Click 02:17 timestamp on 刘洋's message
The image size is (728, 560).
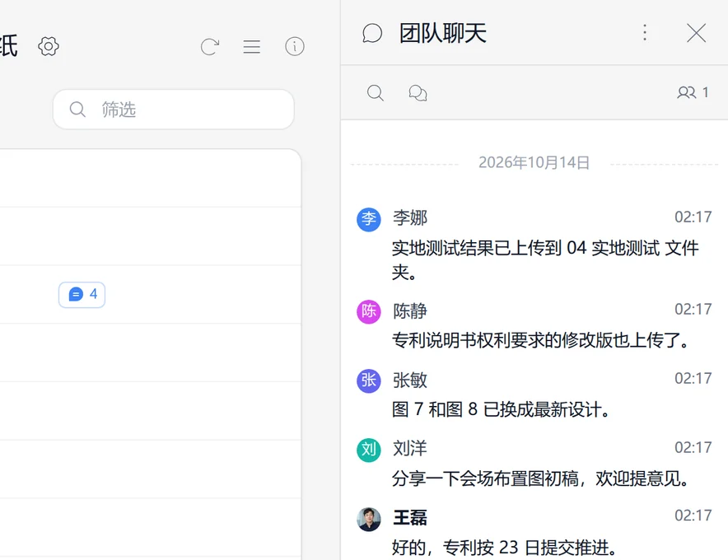pyautogui.click(x=693, y=448)
